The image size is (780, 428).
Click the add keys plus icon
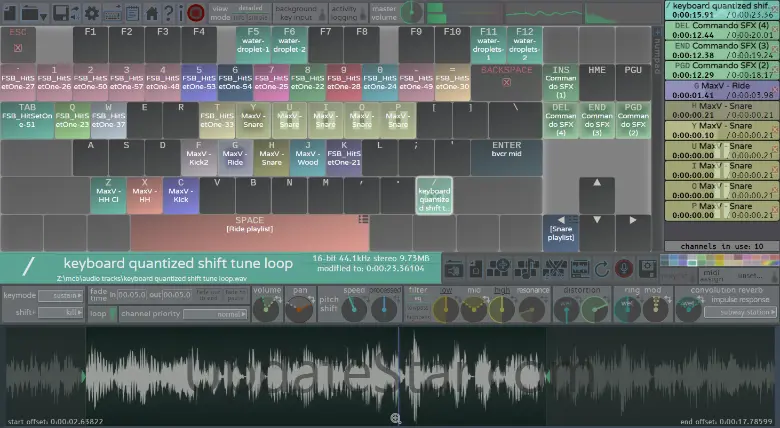(498, 269)
